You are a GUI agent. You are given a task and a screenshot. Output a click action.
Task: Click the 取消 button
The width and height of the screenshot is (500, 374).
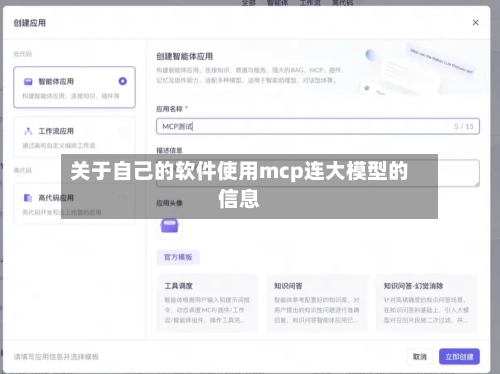tap(420, 357)
